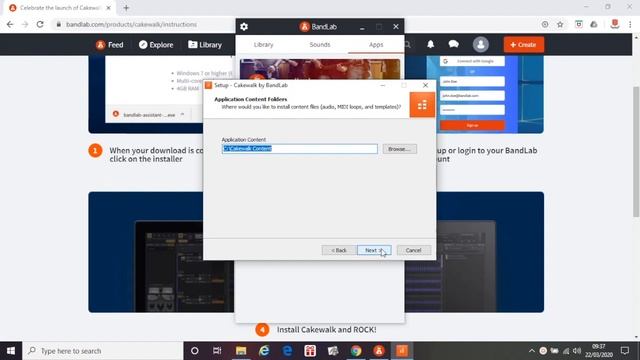Open Explore on BandLab website

[156, 45]
